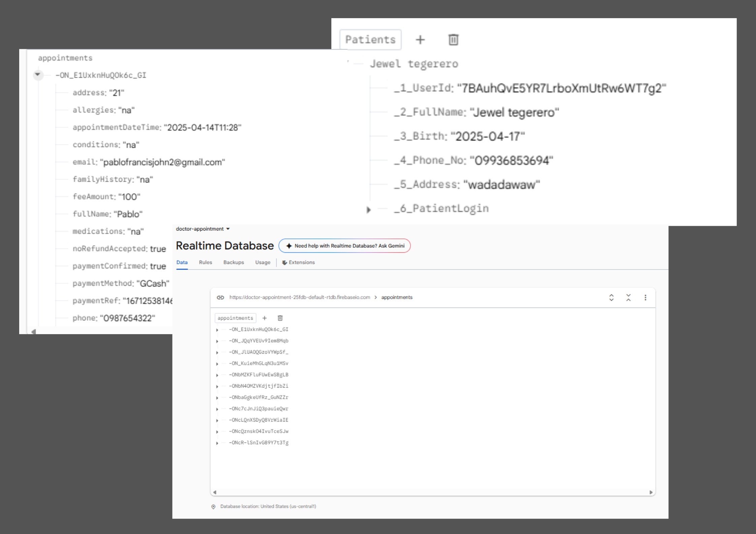
Task: Click the paymentConfirmed value true
Action: pos(158,266)
